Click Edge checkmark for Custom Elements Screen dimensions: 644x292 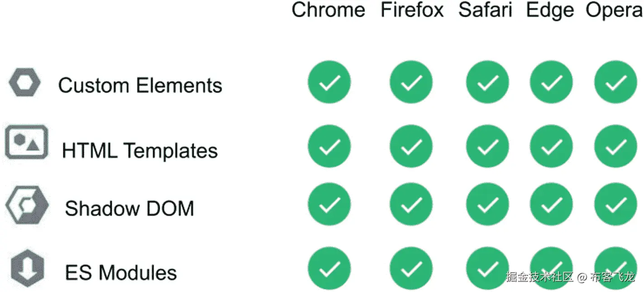pyautogui.click(x=551, y=83)
